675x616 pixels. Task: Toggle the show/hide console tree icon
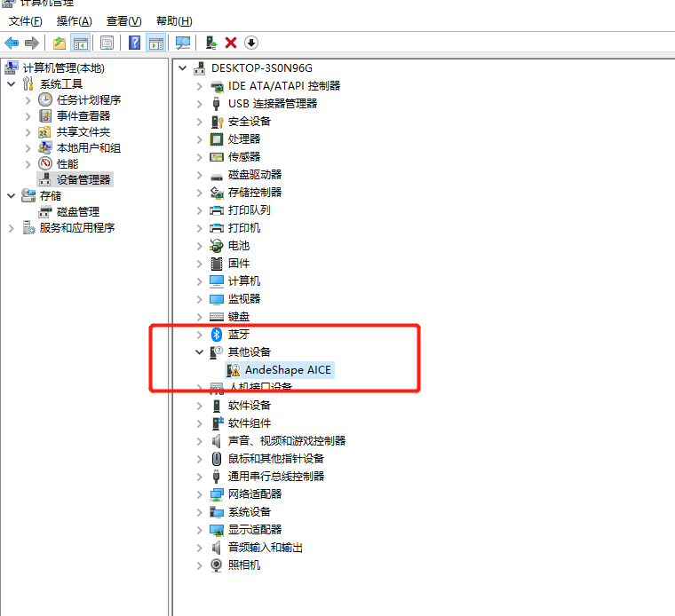click(x=81, y=43)
